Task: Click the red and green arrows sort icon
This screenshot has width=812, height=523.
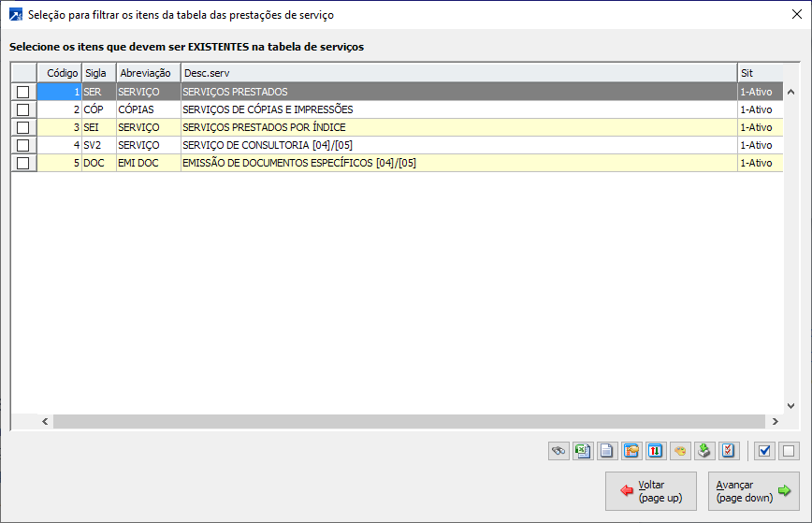Action: [x=655, y=451]
